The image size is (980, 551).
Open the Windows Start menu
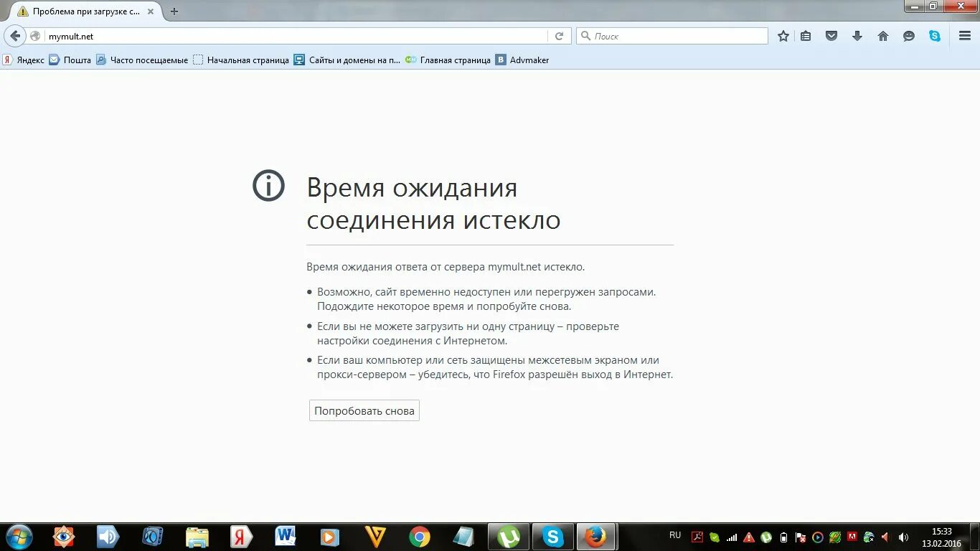click(19, 537)
